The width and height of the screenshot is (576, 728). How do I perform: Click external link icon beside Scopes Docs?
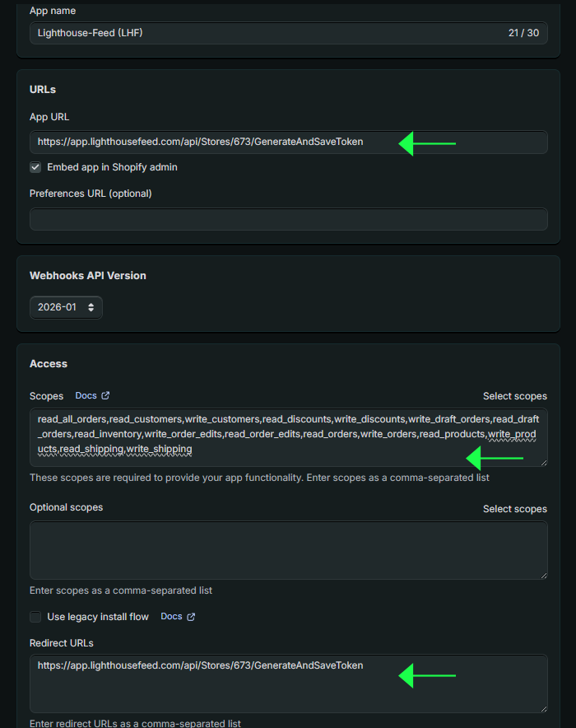click(106, 395)
